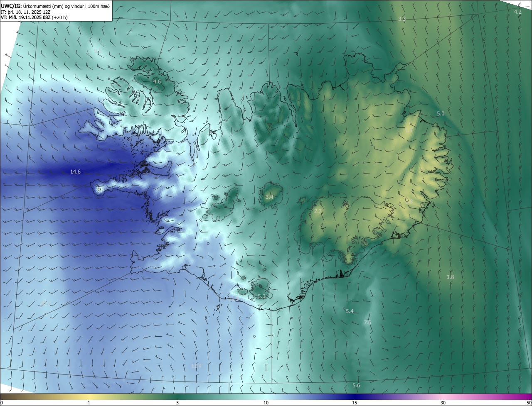The width and height of the screenshot is (532, 406).
Task: Click the 5.0 value inside Mýrdalsjökull outline
Action: (x=261, y=296)
